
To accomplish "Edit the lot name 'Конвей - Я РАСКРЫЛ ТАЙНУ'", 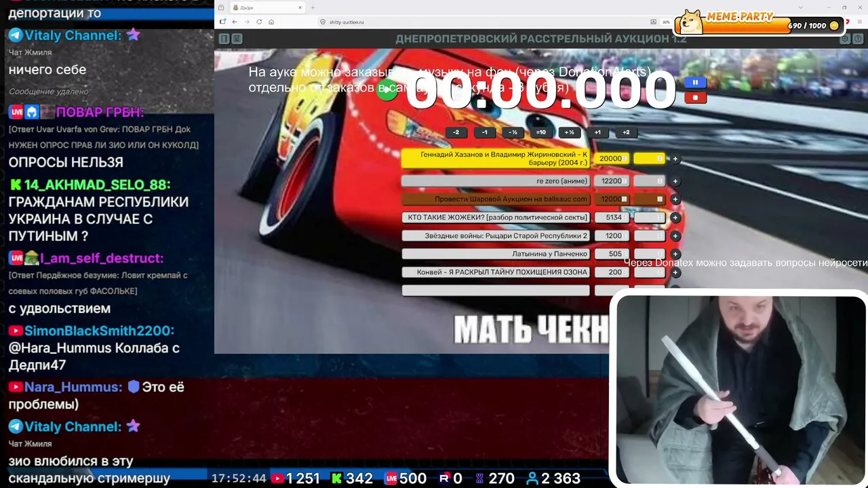I will pos(496,272).
